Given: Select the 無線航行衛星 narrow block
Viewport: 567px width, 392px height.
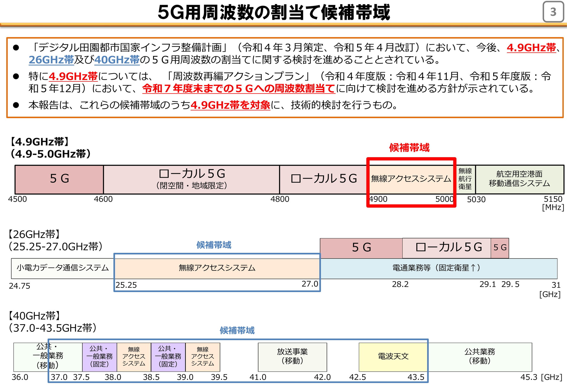Looking at the screenshot, I should click(x=465, y=179).
